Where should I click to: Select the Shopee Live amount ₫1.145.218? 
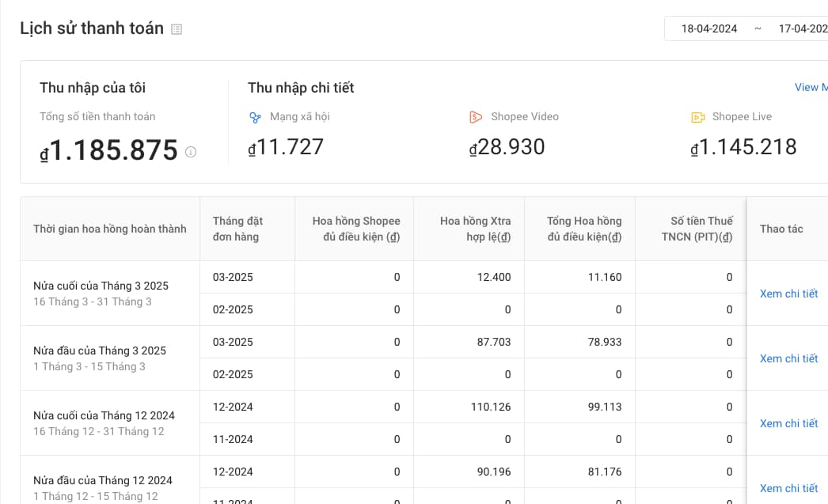click(743, 147)
